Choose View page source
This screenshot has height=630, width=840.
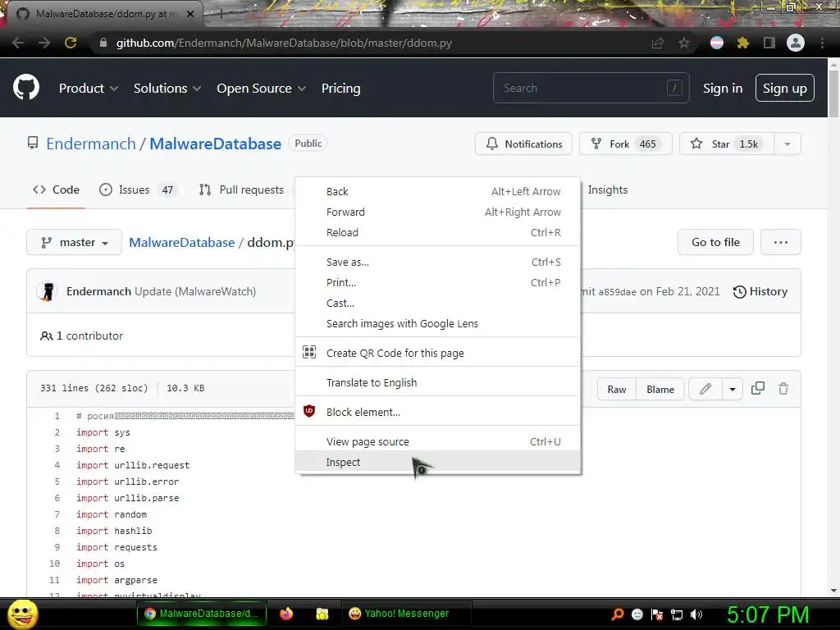438,441
